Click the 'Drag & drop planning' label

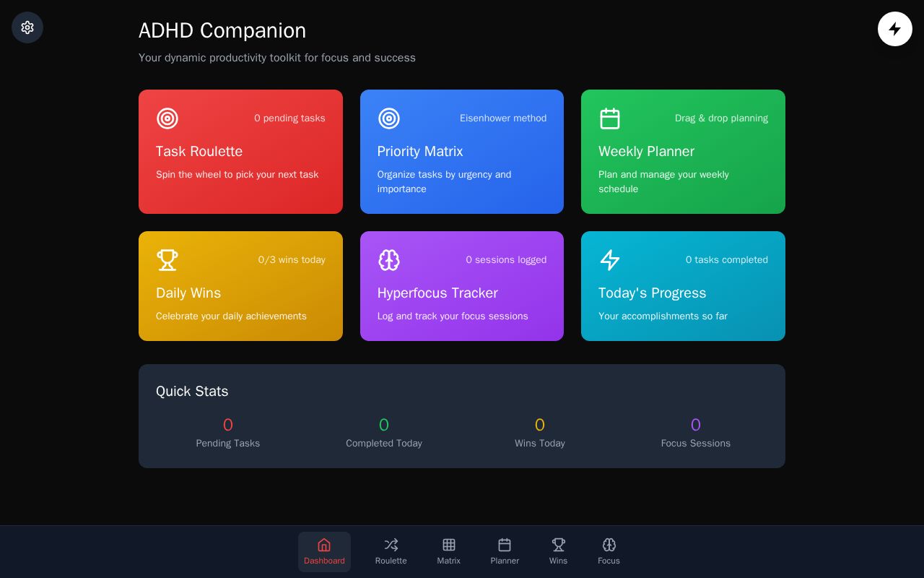[721, 118]
